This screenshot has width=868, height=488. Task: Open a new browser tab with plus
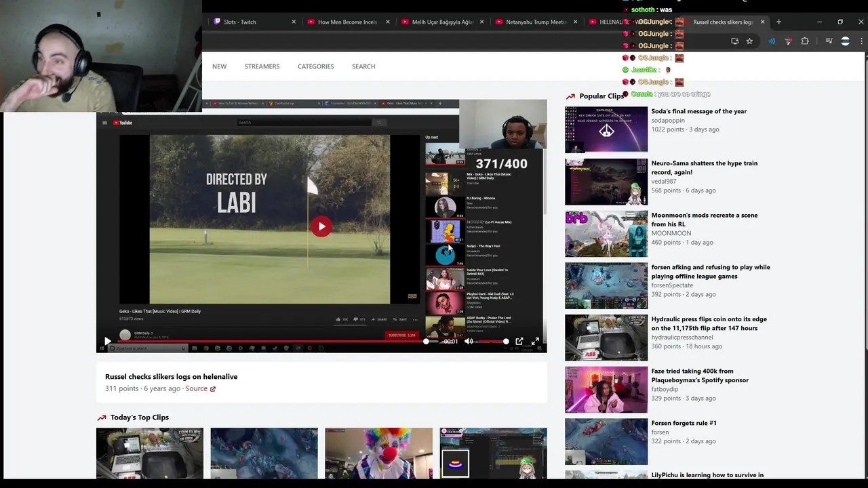tap(778, 22)
